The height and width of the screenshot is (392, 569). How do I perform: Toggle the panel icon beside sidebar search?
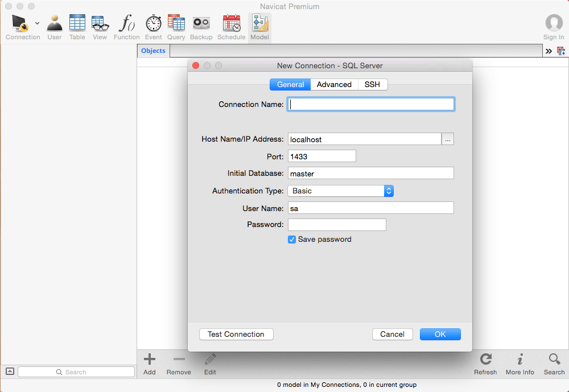(10, 372)
